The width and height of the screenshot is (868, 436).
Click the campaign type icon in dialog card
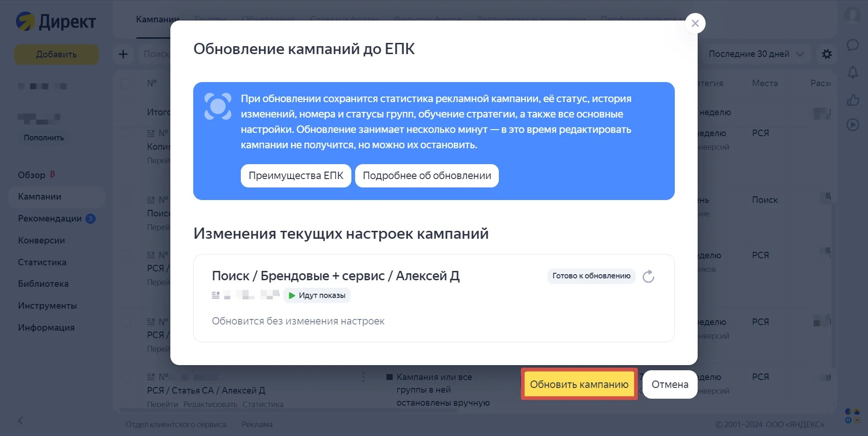[x=216, y=295]
